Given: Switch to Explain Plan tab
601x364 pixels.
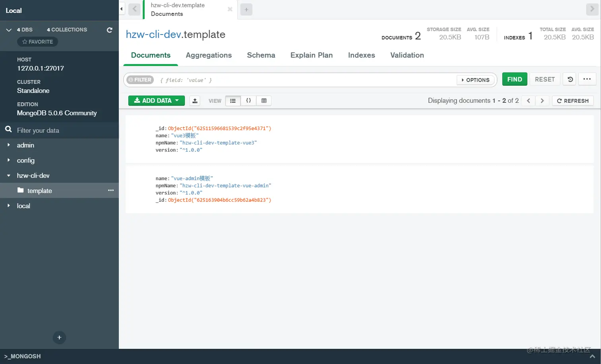Looking at the screenshot, I should tap(312, 56).
